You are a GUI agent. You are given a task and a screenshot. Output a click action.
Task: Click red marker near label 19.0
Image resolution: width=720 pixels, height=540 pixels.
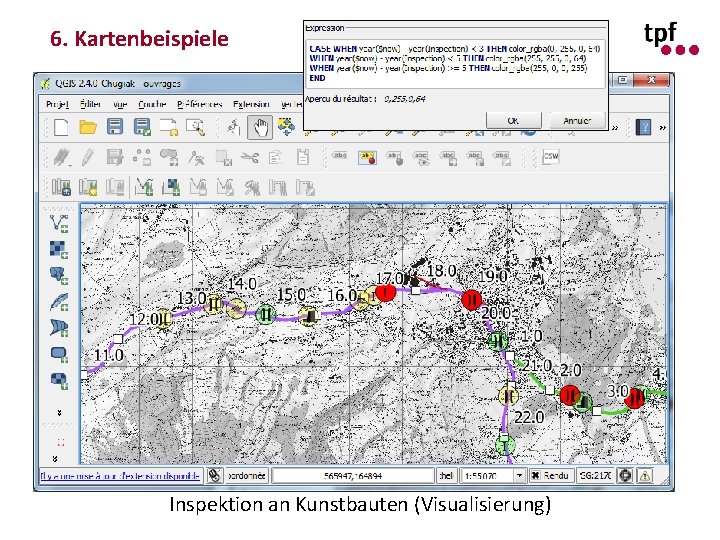[472, 300]
